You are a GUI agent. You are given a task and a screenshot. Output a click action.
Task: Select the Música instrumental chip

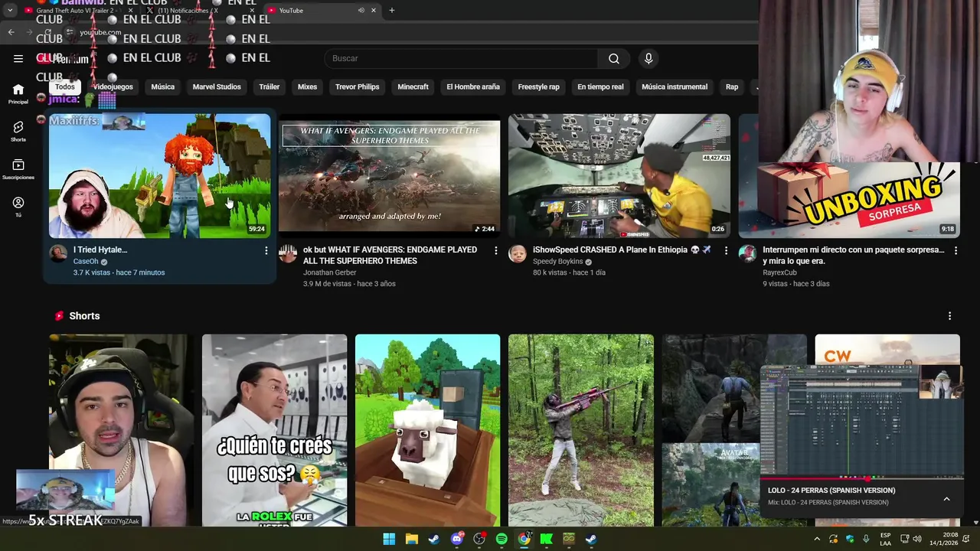[675, 86]
